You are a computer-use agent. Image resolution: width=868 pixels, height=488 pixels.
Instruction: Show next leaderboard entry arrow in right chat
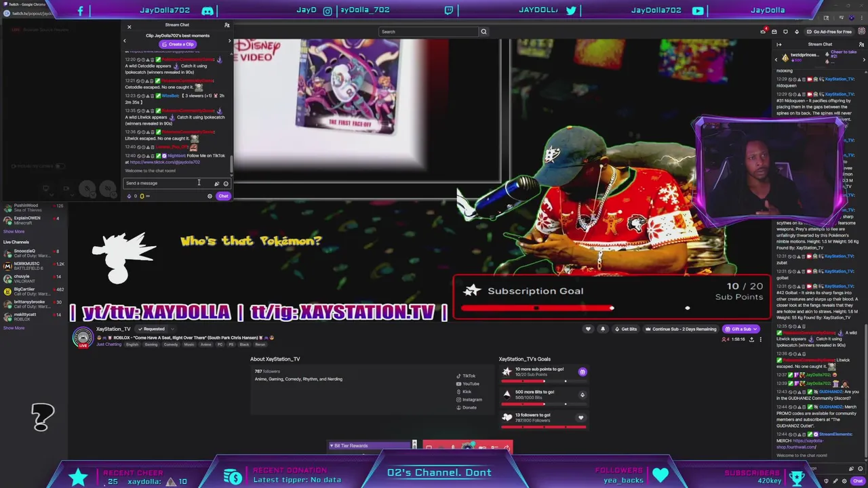click(x=864, y=60)
